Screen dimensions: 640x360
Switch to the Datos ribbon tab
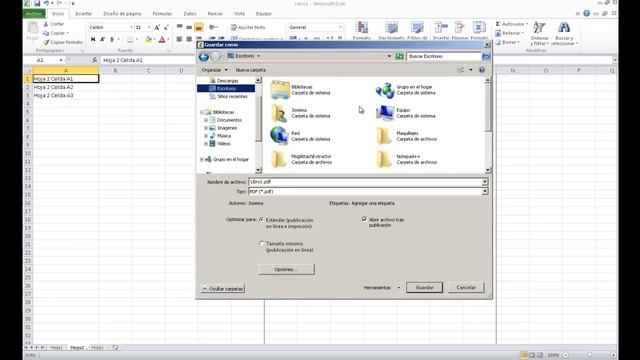[x=190, y=13]
